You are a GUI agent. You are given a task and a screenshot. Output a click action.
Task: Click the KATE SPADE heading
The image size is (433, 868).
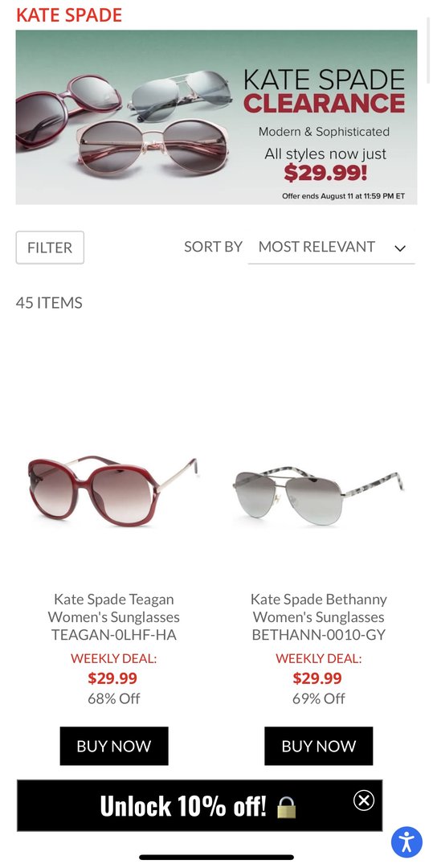click(69, 15)
